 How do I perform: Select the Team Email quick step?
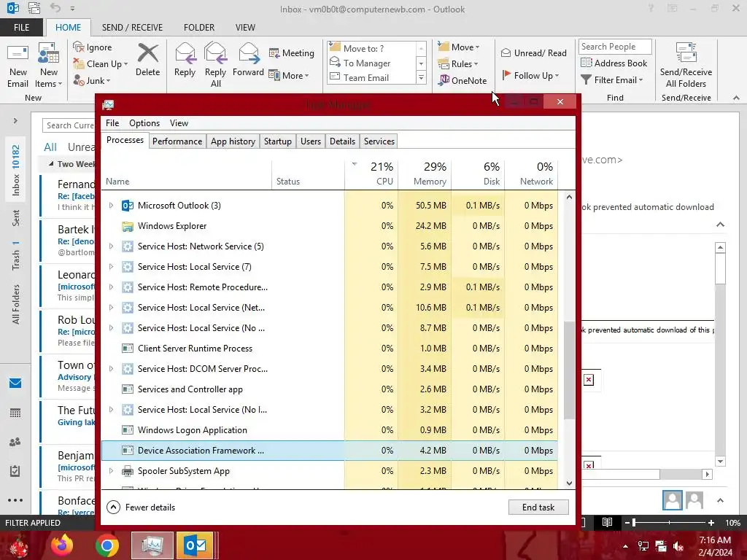tap(366, 77)
